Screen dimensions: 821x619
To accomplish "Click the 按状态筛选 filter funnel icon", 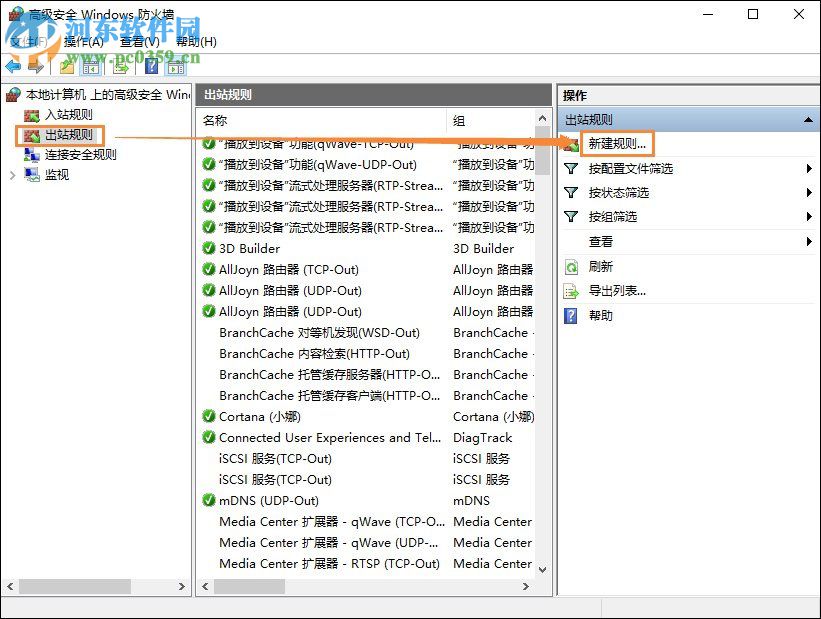I will click(x=572, y=191).
